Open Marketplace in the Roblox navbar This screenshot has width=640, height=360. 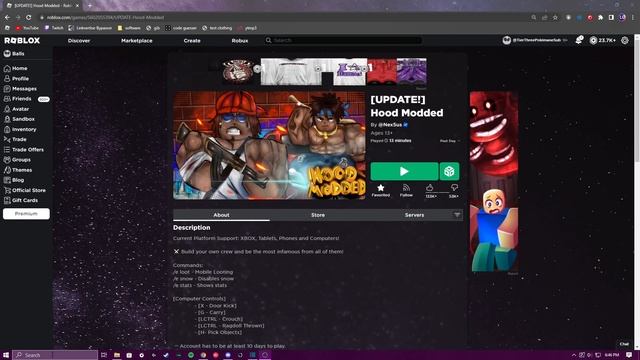coord(137,41)
